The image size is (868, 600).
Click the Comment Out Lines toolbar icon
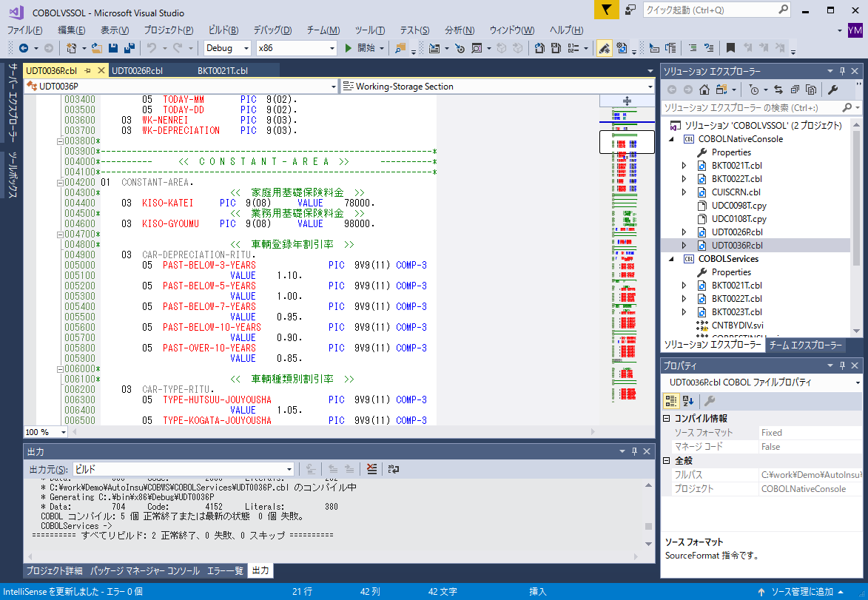(692, 48)
